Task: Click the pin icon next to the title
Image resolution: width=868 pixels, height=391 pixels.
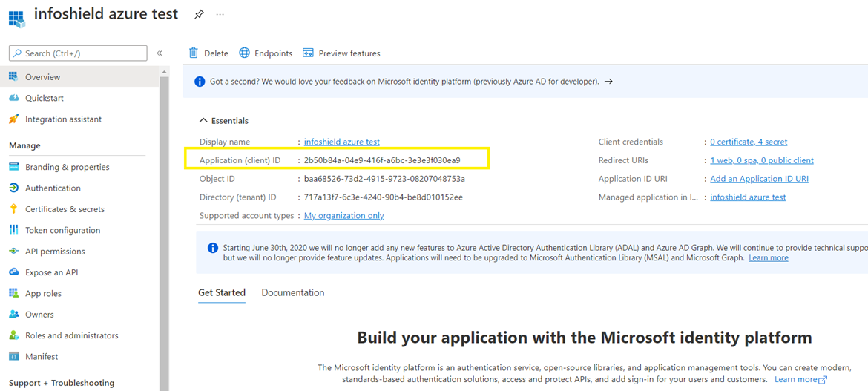Action: (x=198, y=15)
